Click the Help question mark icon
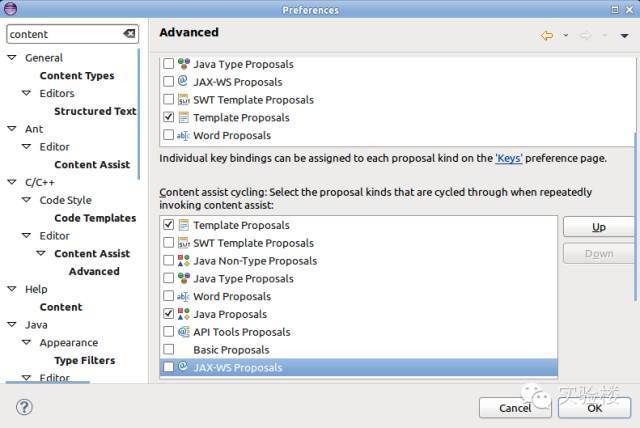Image resolution: width=640 pixels, height=428 pixels. pyautogui.click(x=24, y=407)
